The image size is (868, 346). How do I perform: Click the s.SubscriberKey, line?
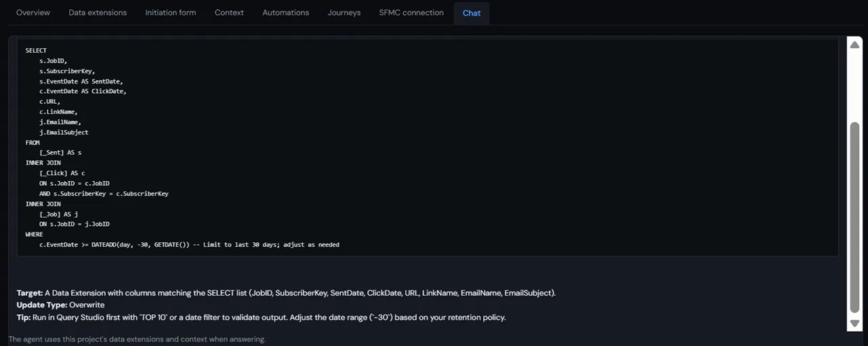pyautogui.click(x=67, y=71)
